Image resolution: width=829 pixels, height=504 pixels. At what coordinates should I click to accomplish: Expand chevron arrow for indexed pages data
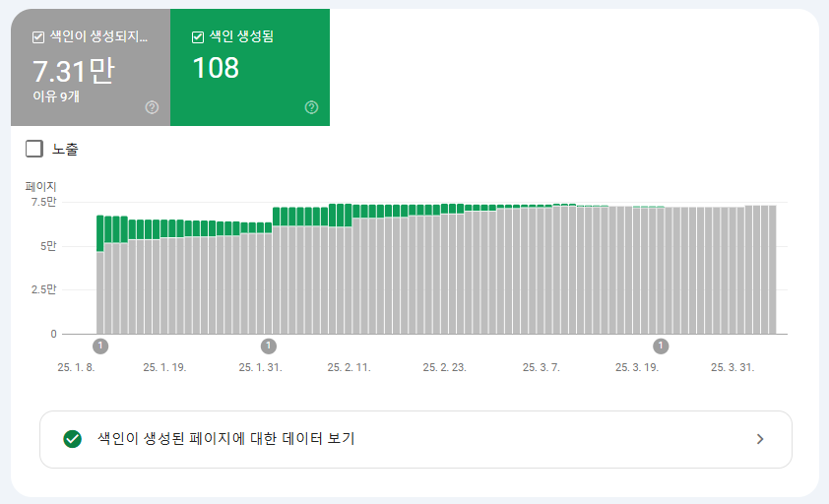(x=760, y=439)
